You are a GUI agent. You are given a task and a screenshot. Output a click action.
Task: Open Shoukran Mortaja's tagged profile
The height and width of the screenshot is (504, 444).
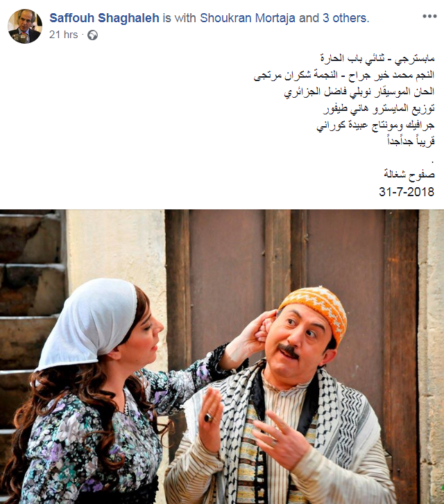tap(247, 18)
